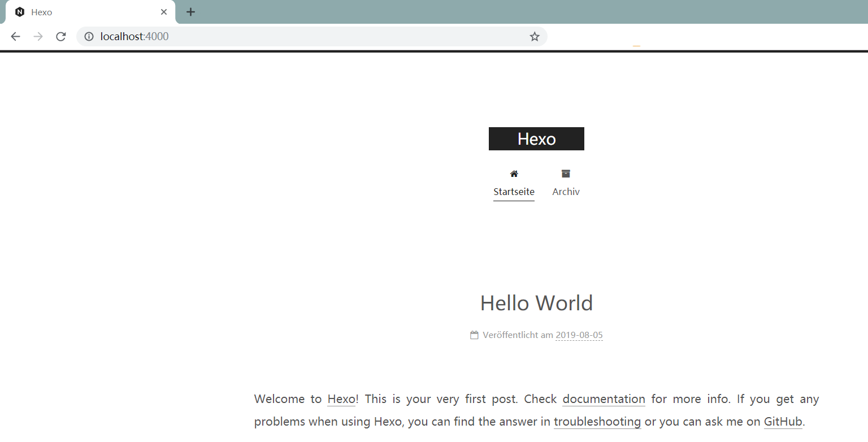
Task: Click the browser forward arrow
Action: pyautogui.click(x=38, y=37)
